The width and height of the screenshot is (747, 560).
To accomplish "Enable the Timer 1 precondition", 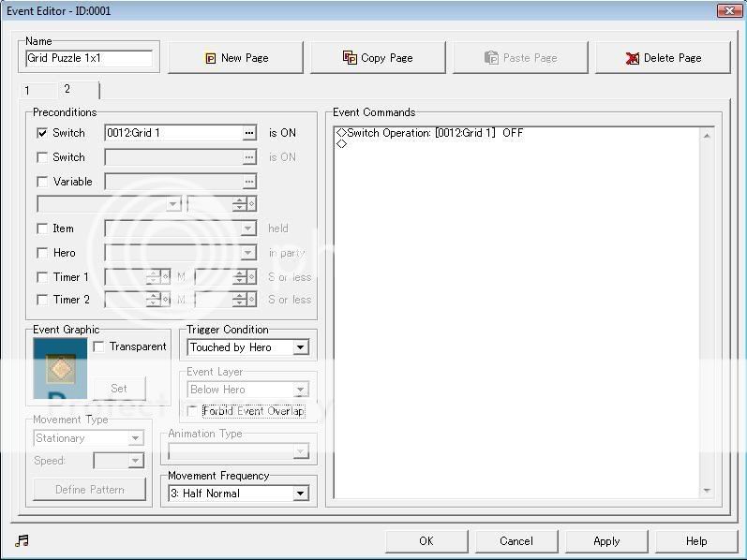I will click(x=42, y=277).
